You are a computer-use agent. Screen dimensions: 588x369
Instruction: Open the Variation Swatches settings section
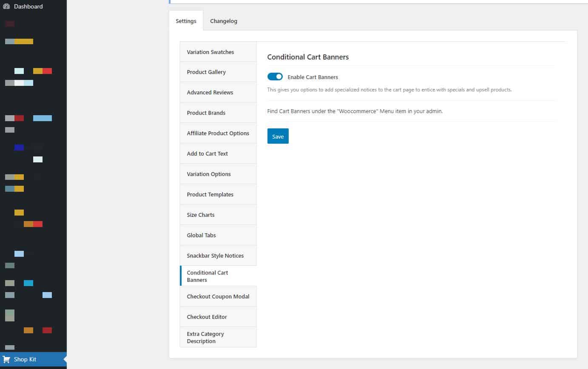[210, 51]
